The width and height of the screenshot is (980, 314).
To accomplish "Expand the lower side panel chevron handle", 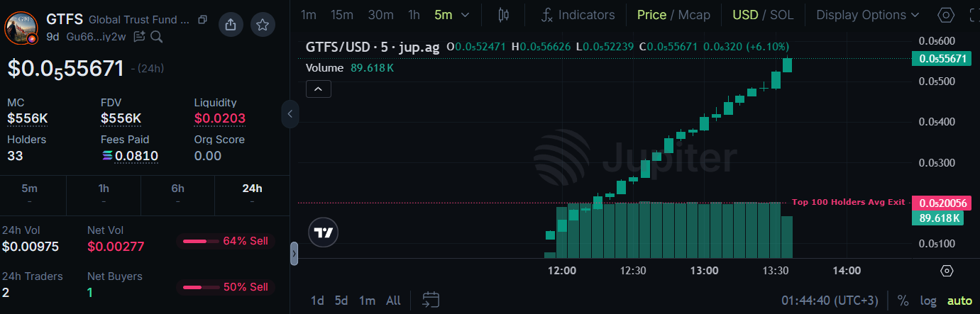I will point(294,254).
